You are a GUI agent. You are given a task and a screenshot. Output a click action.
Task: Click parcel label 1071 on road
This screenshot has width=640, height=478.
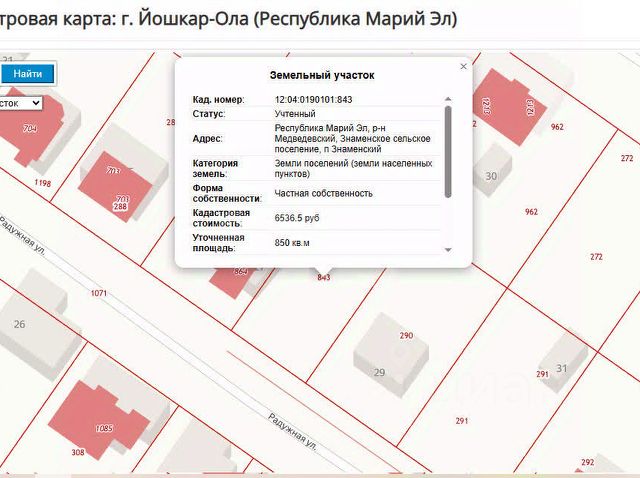[99, 293]
